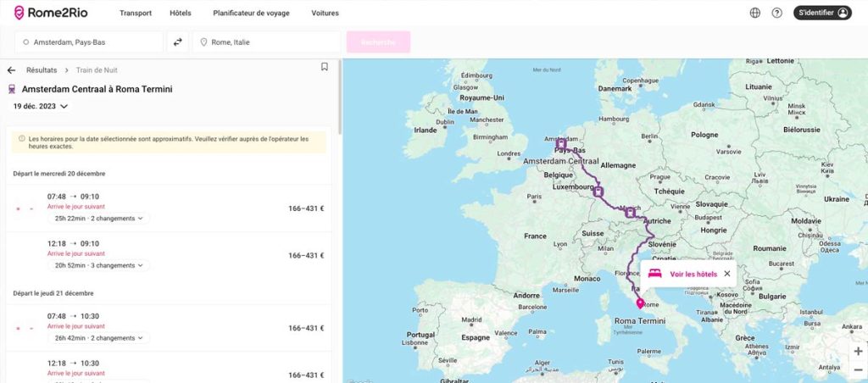Screen dimensions: 868x383
Task: Open the Planificateur de voyage menu
Action: coord(250,14)
